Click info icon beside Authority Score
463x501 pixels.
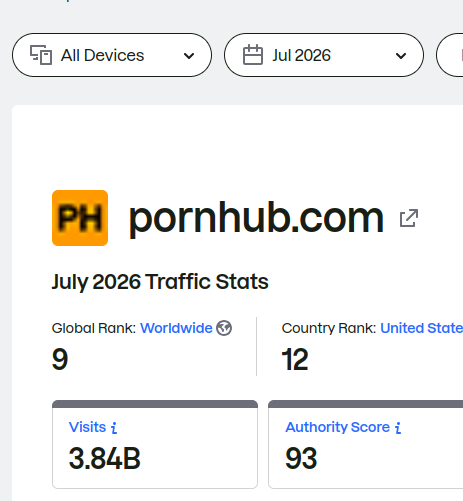(x=398, y=428)
